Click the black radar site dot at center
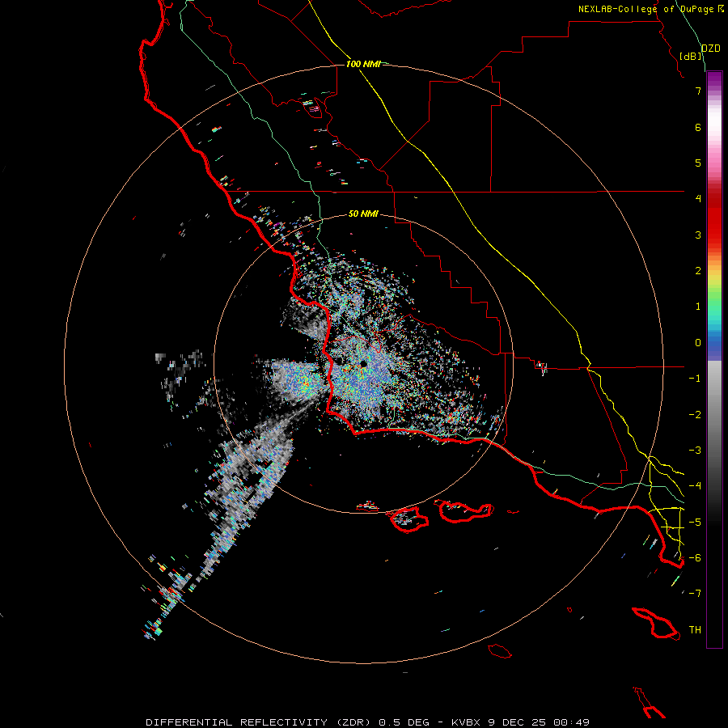The height and width of the screenshot is (728, 728). pos(363,364)
